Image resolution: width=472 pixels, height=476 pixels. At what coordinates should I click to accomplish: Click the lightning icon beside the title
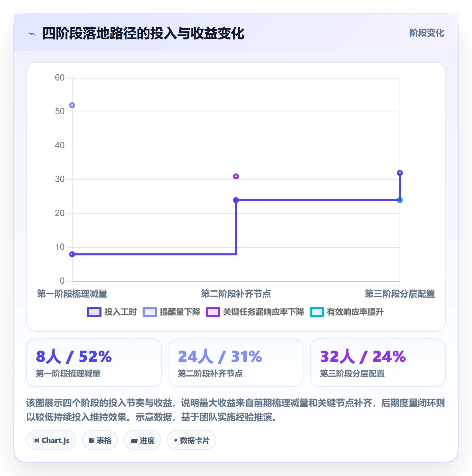click(x=32, y=34)
